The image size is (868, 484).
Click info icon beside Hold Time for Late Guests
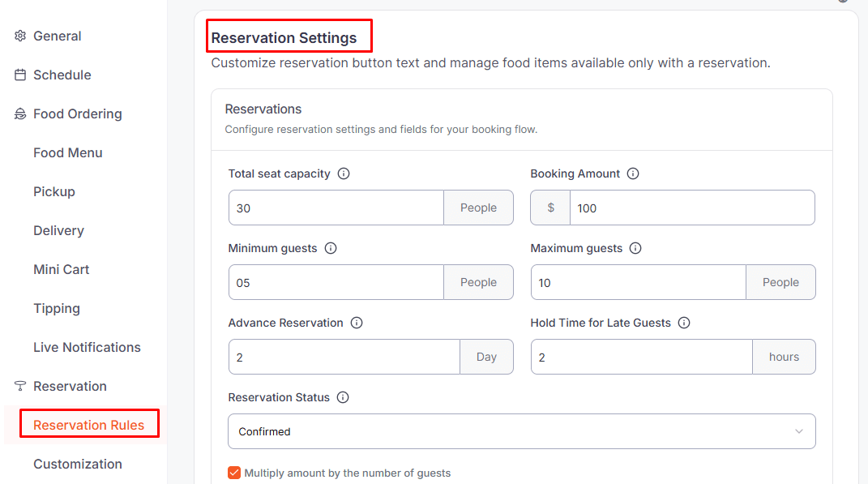pyautogui.click(x=684, y=323)
